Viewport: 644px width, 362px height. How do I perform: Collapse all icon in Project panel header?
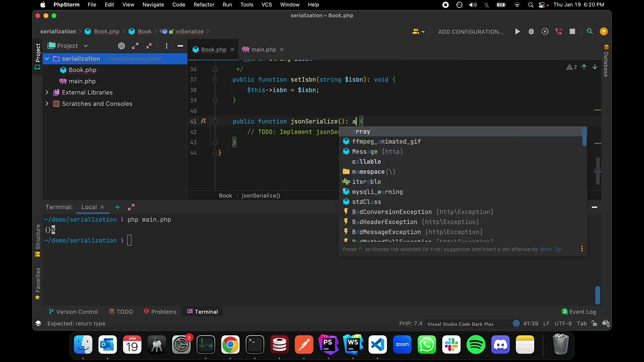(x=149, y=46)
